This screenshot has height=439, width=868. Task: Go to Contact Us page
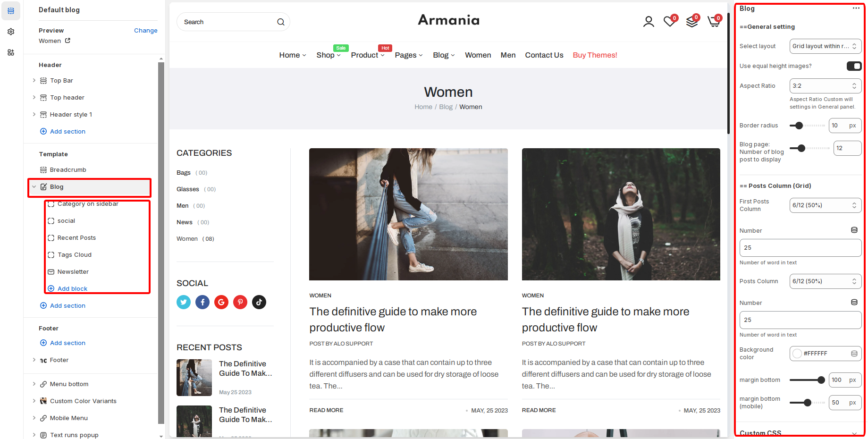coord(544,55)
